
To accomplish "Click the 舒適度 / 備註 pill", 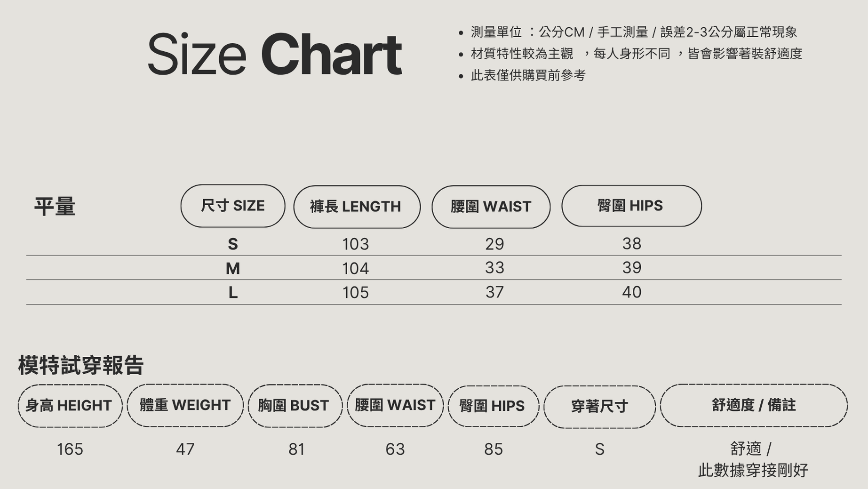I will coord(753,405).
